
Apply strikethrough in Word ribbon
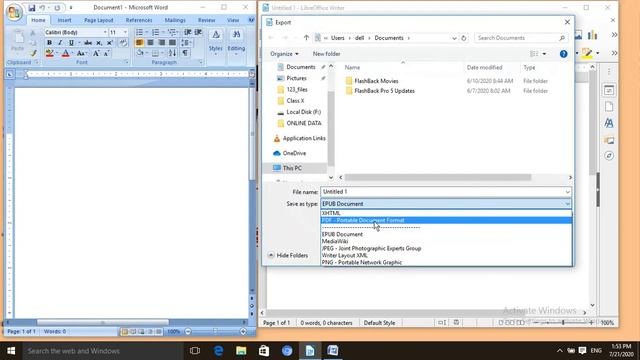tap(88, 43)
